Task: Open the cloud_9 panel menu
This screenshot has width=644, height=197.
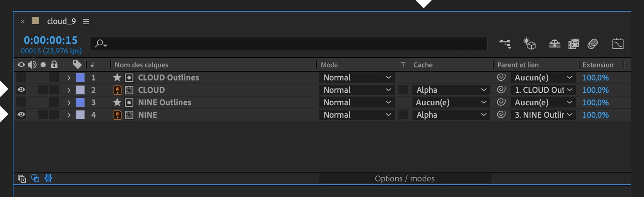Action: [x=86, y=21]
